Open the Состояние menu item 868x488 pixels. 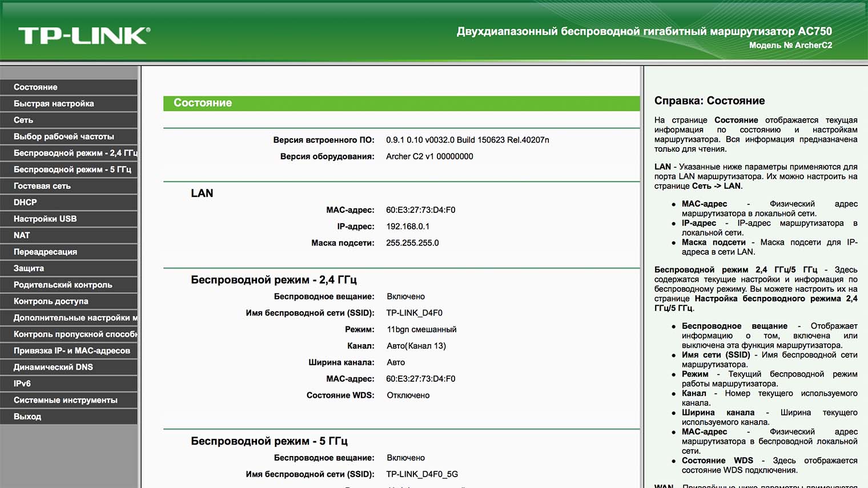pos(69,87)
